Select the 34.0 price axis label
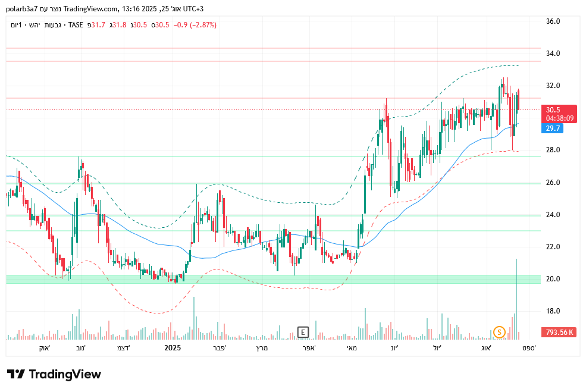Image resolution: width=586 pixels, height=392 pixels. coord(553,54)
